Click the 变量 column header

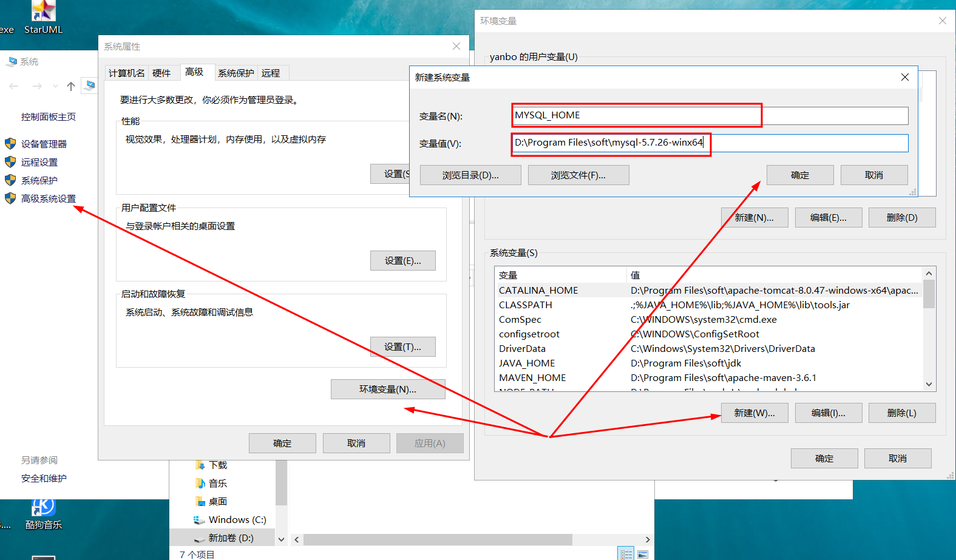[561, 275]
